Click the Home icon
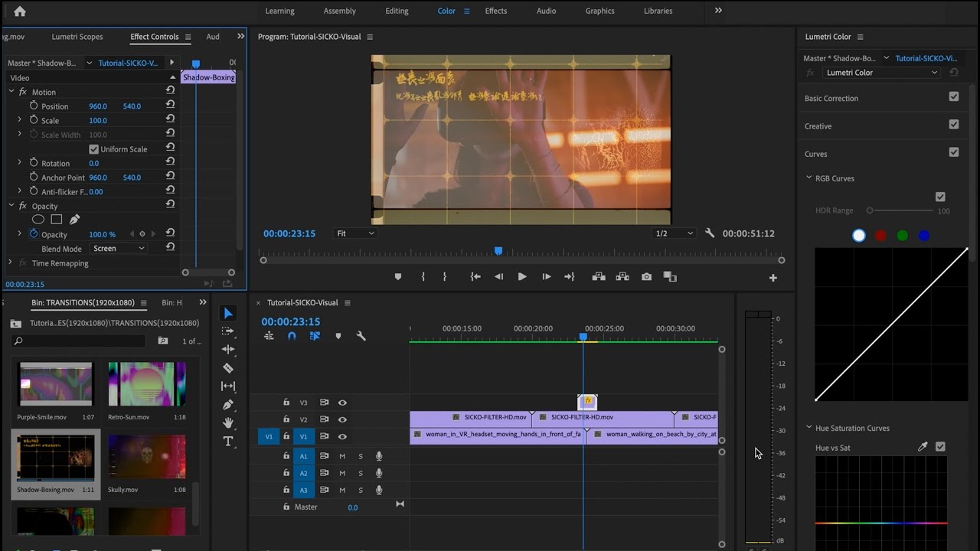Image resolution: width=980 pixels, height=551 pixels. click(20, 11)
